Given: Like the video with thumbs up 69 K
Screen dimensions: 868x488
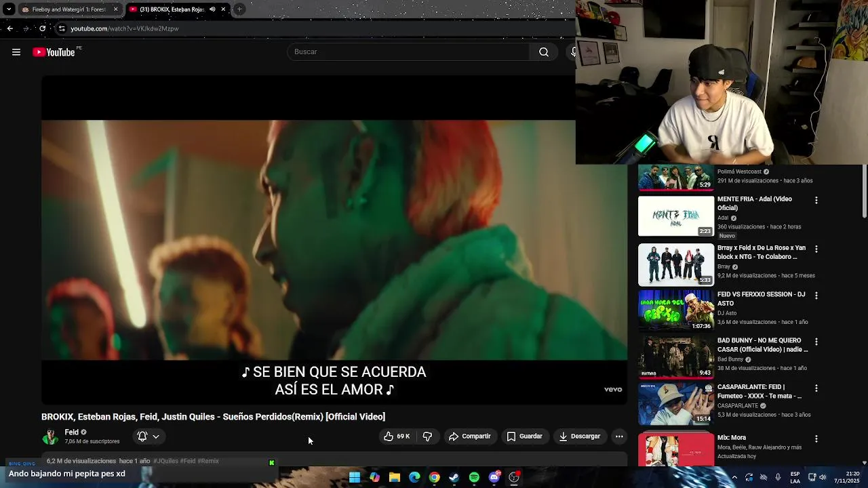Looking at the screenshot, I should pyautogui.click(x=397, y=436).
